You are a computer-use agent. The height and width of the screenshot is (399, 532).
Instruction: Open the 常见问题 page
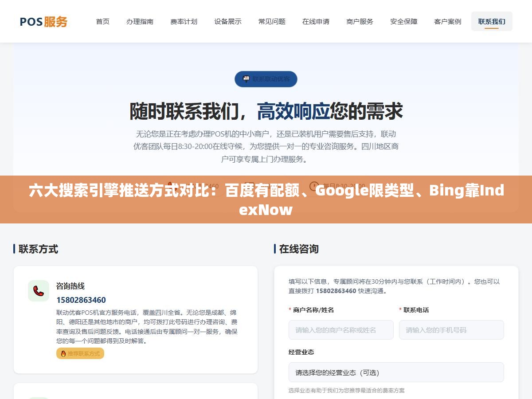point(272,21)
